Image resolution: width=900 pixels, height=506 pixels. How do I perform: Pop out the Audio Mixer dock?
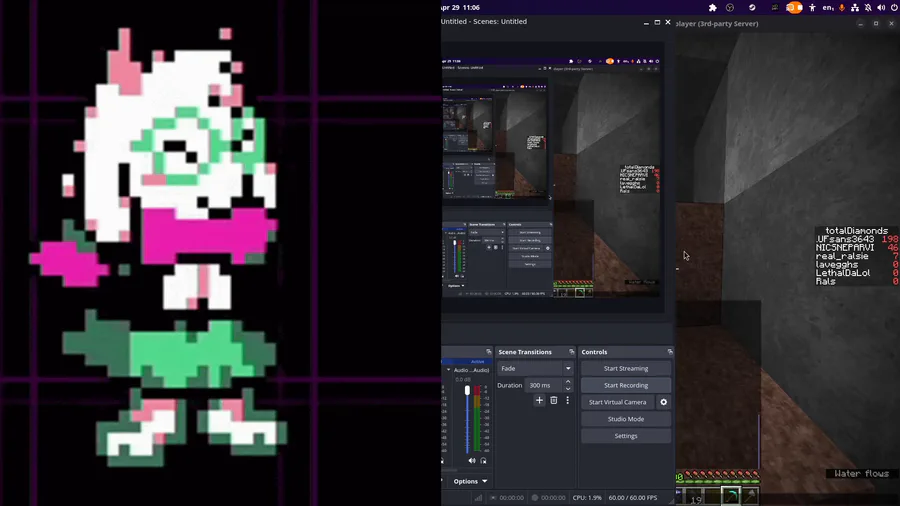coord(488,352)
